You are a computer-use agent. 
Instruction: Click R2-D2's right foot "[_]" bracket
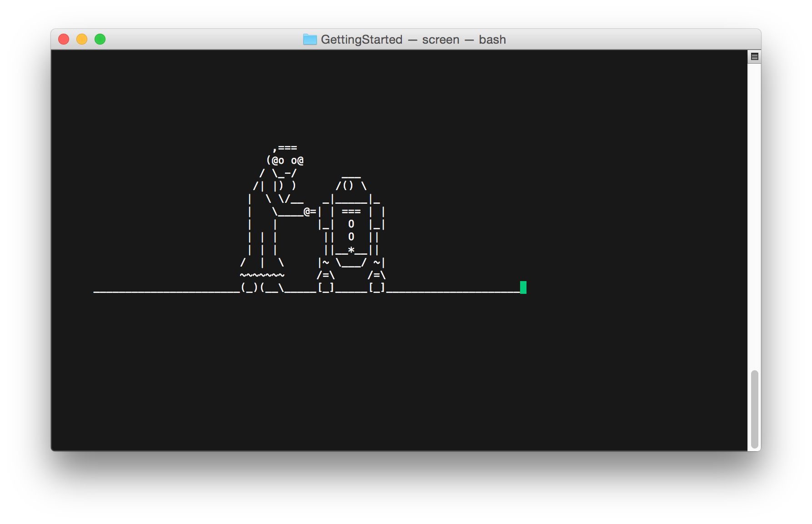pos(377,287)
